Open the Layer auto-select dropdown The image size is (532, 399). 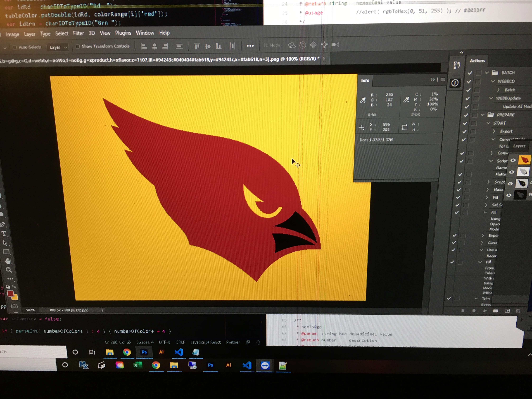point(58,47)
